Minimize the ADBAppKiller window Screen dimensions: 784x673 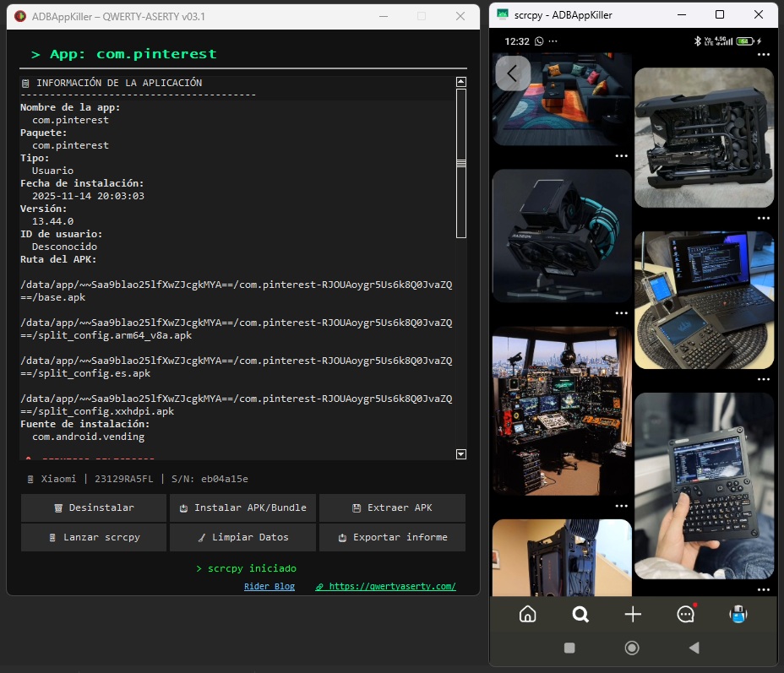pos(384,17)
